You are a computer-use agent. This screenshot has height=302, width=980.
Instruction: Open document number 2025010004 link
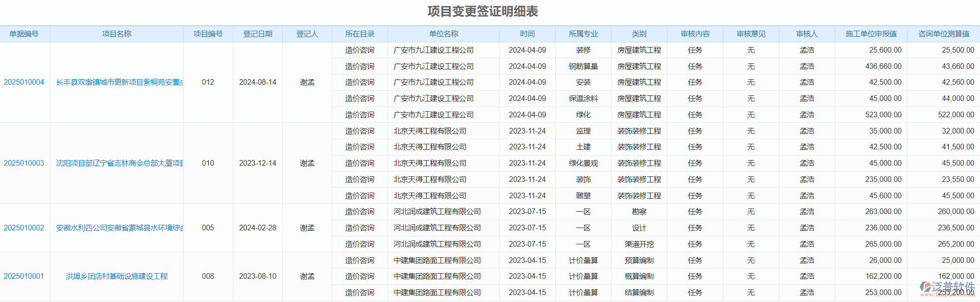pyautogui.click(x=24, y=82)
